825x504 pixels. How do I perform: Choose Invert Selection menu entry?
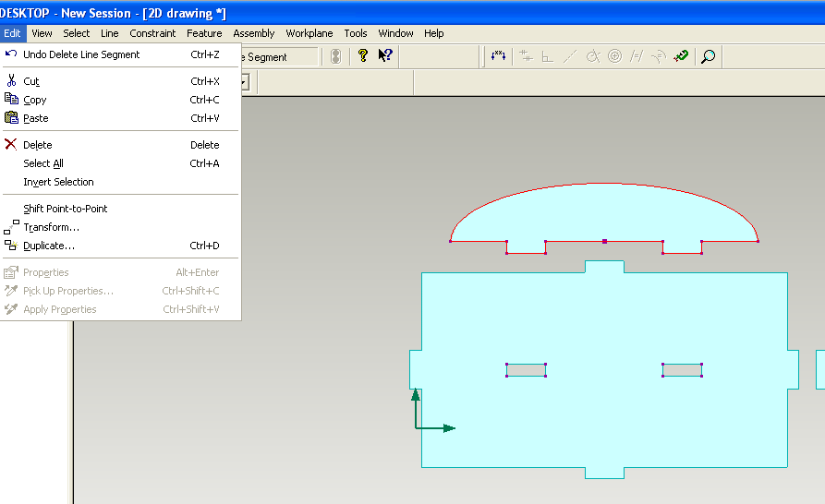coord(120,181)
